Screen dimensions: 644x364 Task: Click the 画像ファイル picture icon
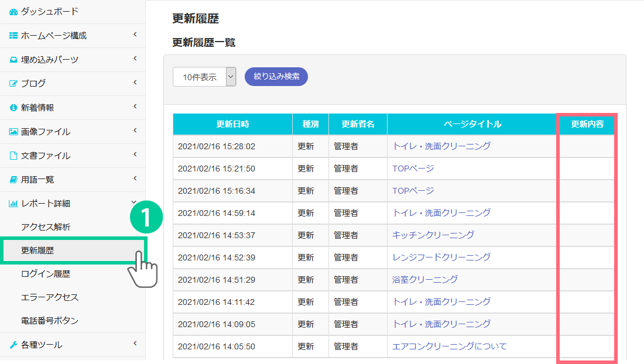[13, 132]
